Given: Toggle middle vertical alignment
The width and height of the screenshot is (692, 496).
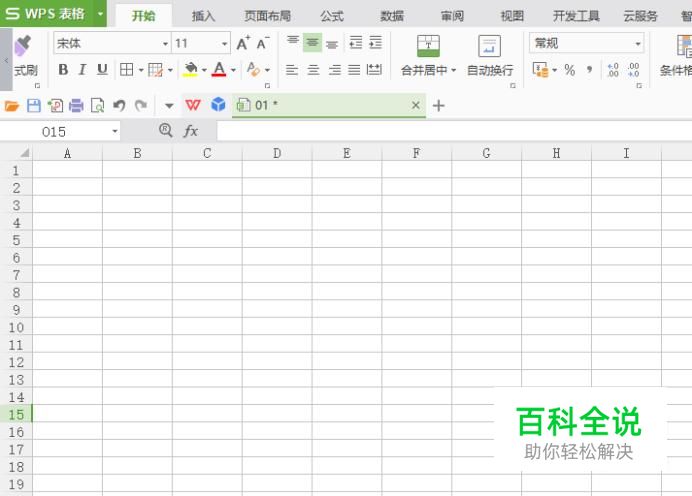Looking at the screenshot, I should (x=312, y=42).
